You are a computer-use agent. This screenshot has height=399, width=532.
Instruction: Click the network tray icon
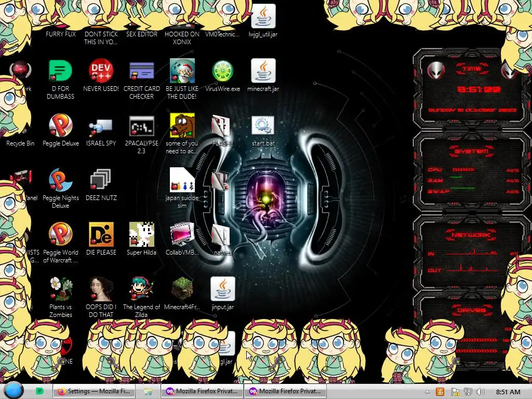click(468, 392)
